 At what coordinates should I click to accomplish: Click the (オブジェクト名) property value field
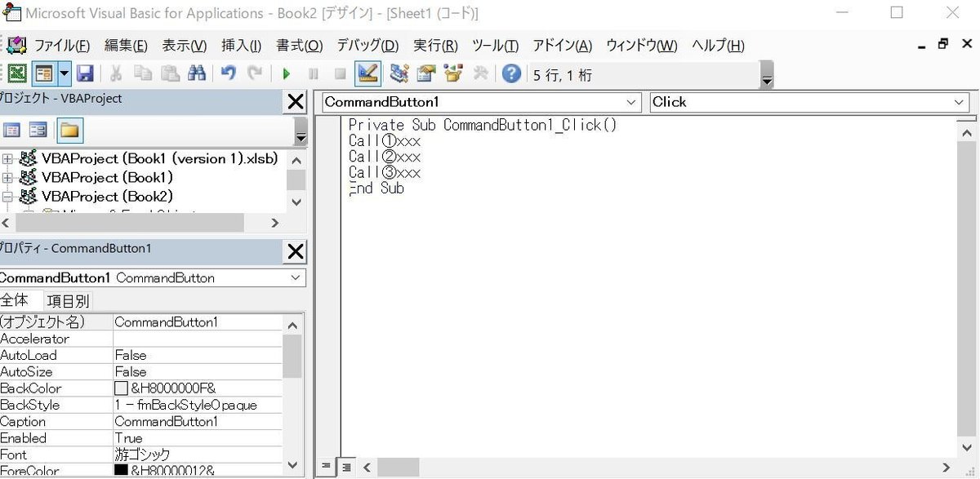coord(198,322)
